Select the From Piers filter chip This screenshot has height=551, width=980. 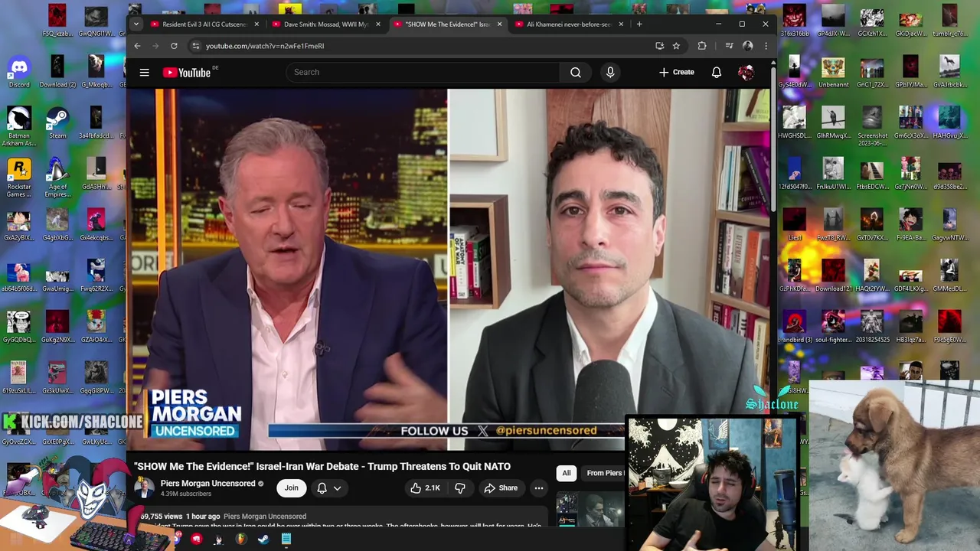(603, 473)
